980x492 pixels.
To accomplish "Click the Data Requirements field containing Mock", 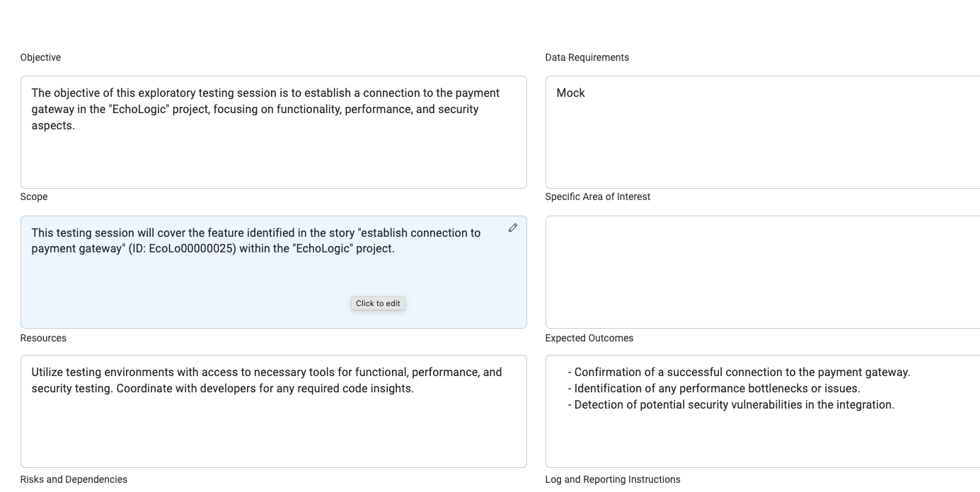I will point(763,132).
